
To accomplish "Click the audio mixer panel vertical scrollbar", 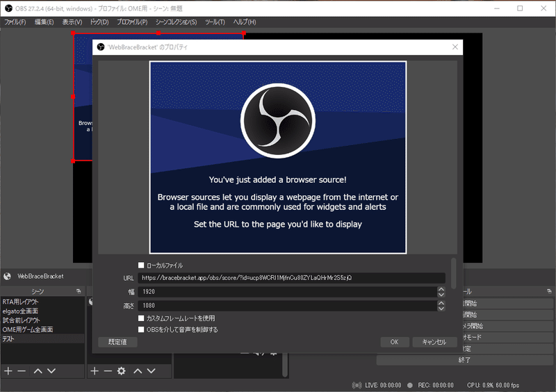I will 285,364.
